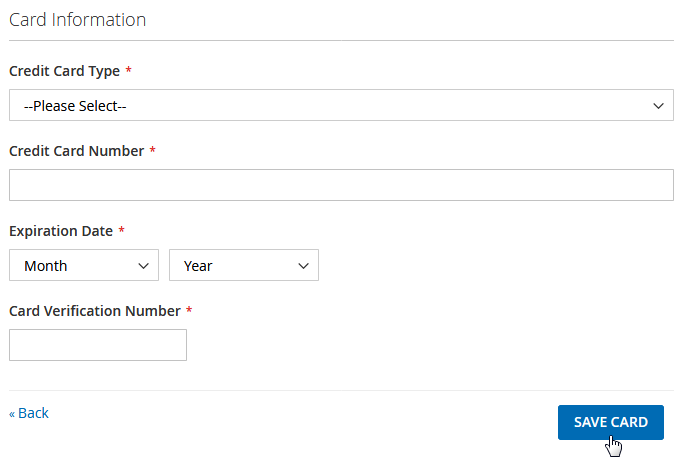Screen dimensions: 682x465
Task: Click the red asterisk beside Credit Card Number
Action: point(152,151)
